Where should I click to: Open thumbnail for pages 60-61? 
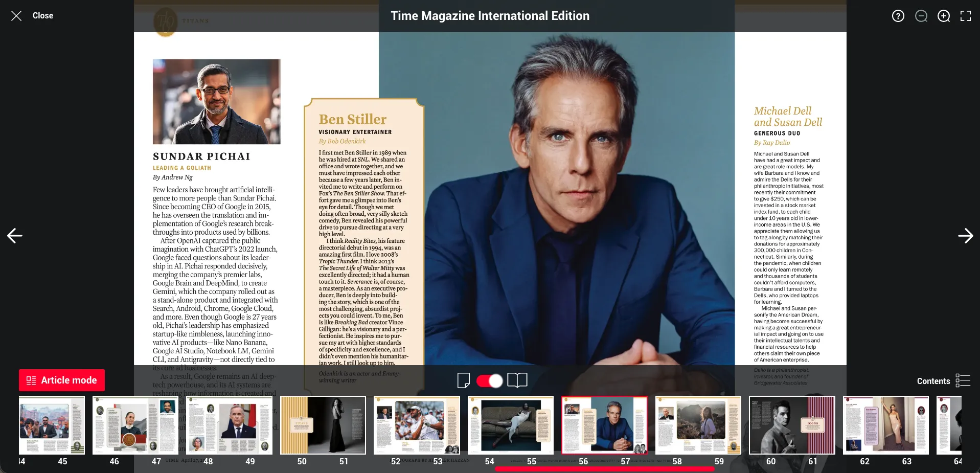(x=792, y=425)
